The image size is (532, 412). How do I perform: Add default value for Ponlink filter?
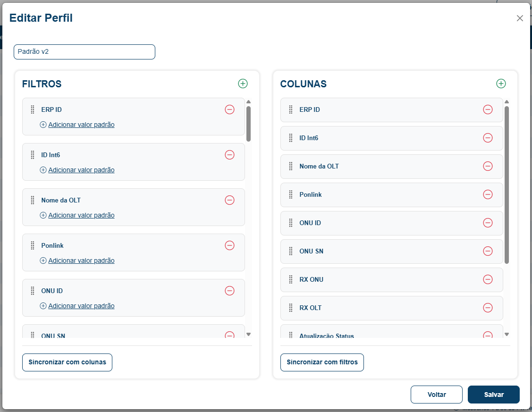77,261
